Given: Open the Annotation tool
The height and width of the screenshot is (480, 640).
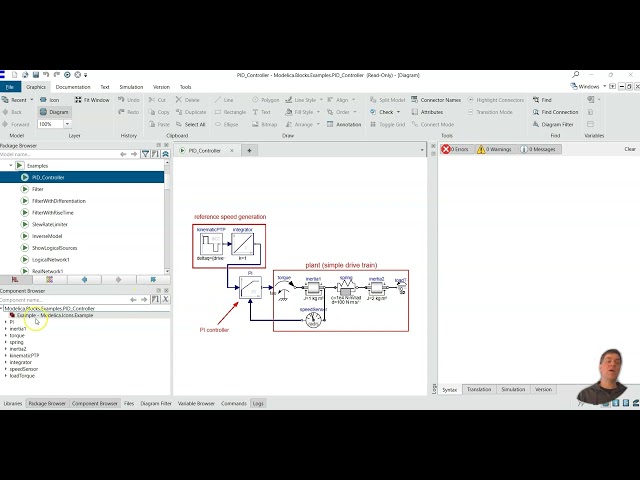Looking at the screenshot, I should click(x=344, y=124).
